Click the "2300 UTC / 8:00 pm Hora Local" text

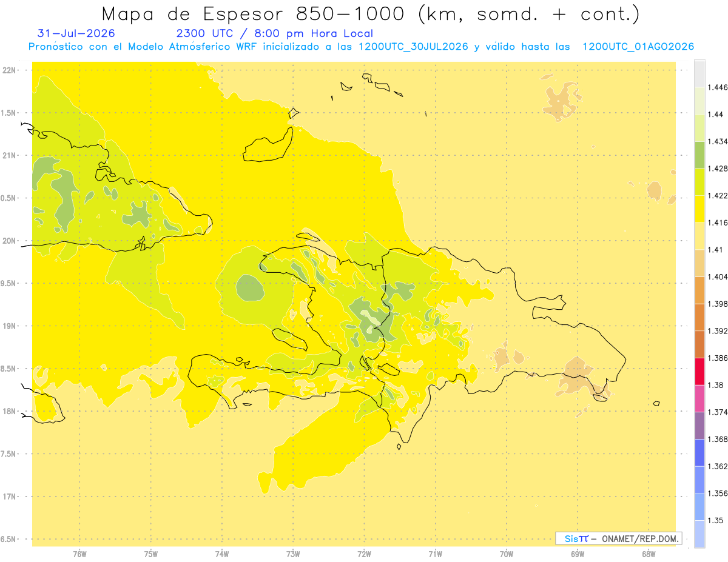274,34
